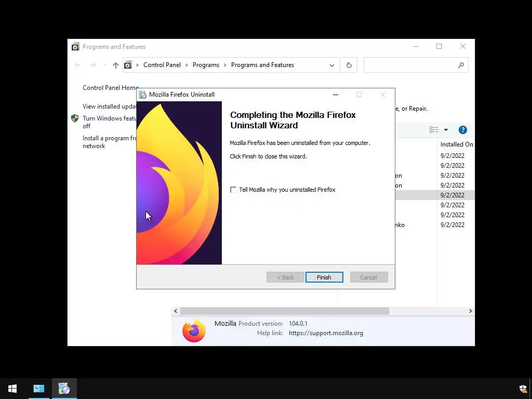
Task: Open Control Panel taskbar icon
Action: [38, 389]
